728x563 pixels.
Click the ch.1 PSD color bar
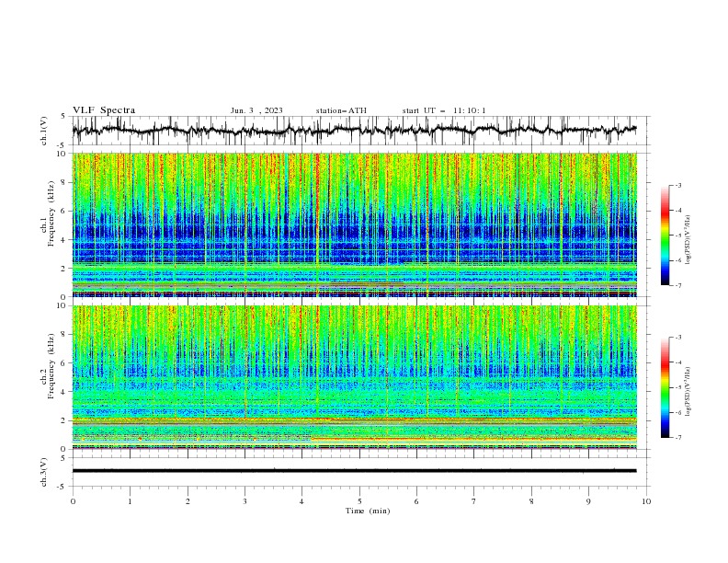[x=665, y=236]
